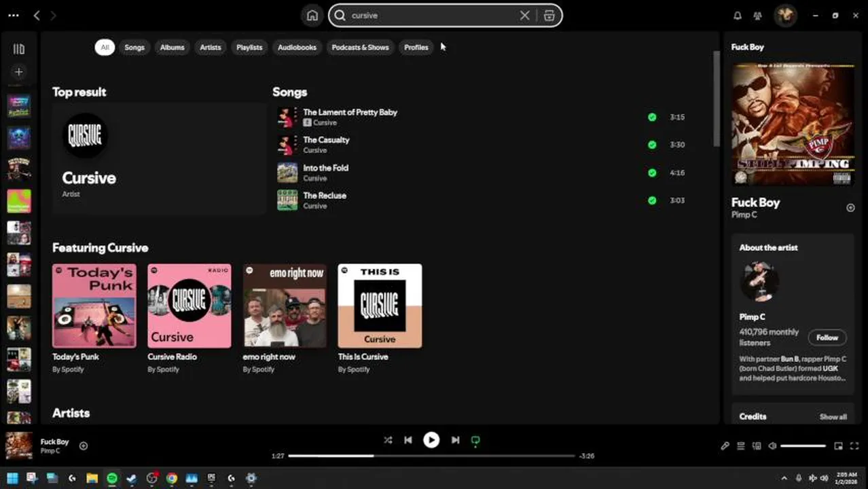Open the user profile avatar

(785, 15)
